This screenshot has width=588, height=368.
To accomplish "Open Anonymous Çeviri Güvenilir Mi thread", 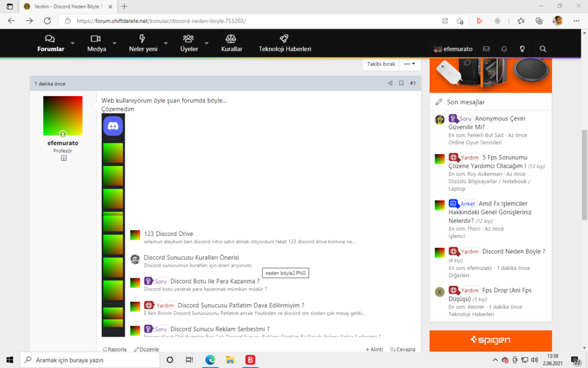I will point(487,123).
